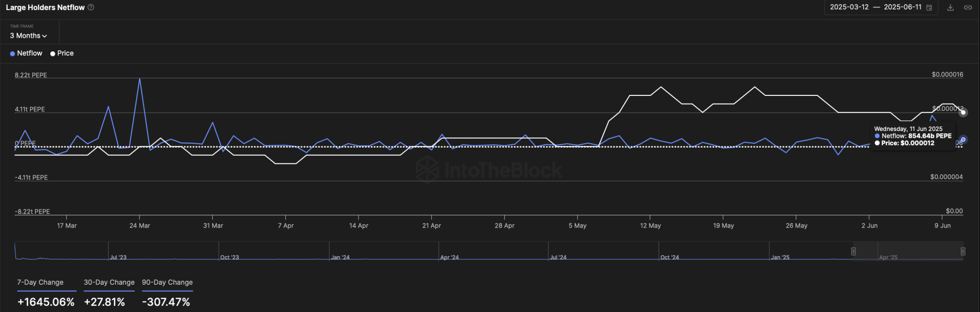
Task: Click the 7 Apr x-axis label
Action: (286, 225)
